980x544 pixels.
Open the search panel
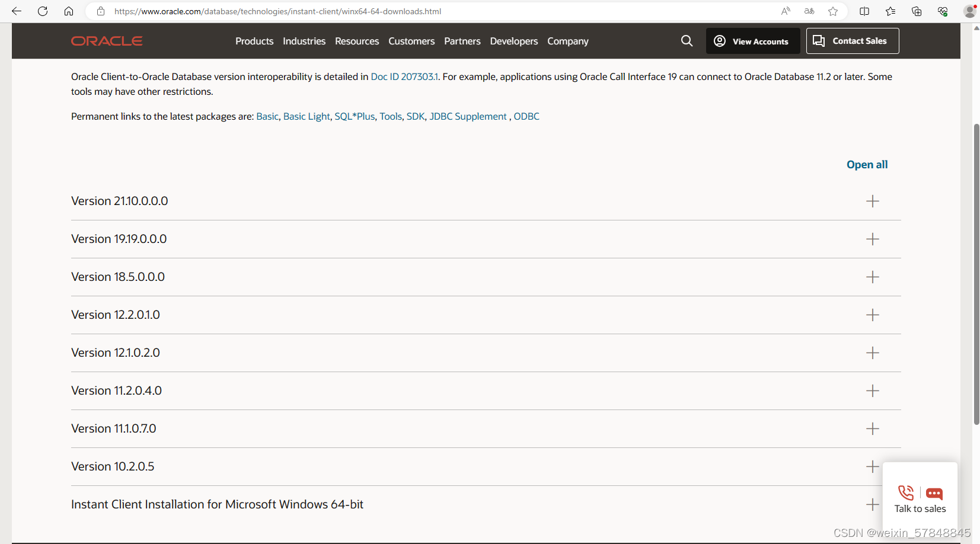click(x=687, y=41)
